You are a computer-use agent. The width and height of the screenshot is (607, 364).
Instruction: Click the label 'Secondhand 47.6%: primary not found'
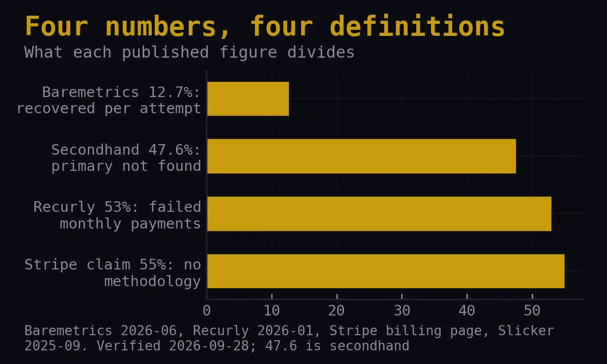coord(126,158)
